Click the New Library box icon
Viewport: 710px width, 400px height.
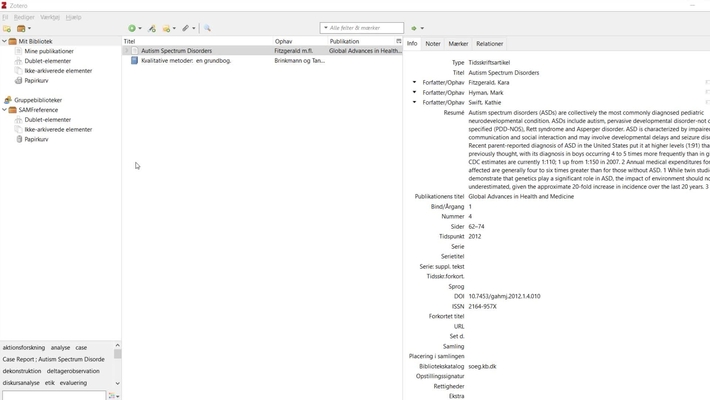[x=21, y=29]
